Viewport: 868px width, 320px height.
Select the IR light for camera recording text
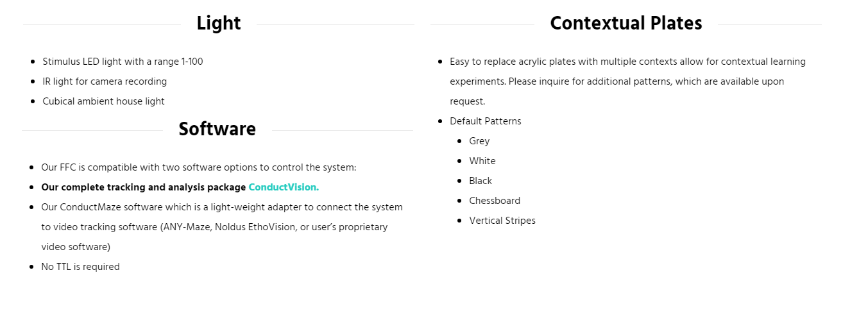pyautogui.click(x=105, y=81)
